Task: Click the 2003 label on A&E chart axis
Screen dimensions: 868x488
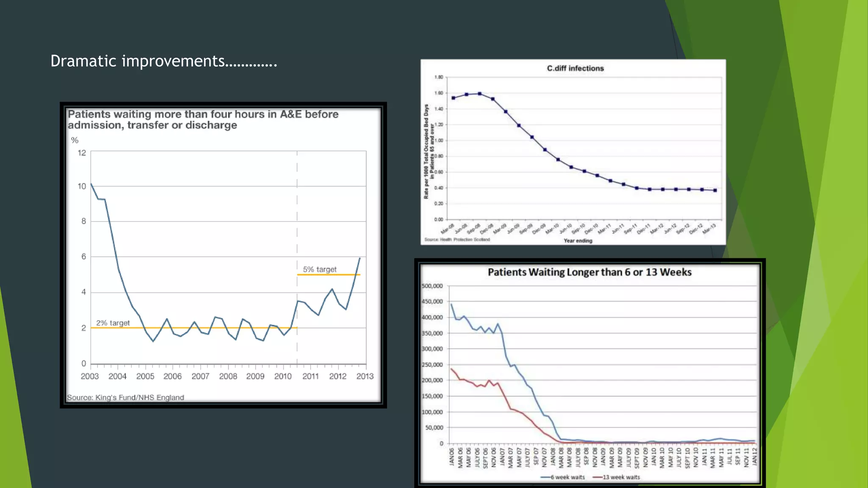Action: [89, 376]
